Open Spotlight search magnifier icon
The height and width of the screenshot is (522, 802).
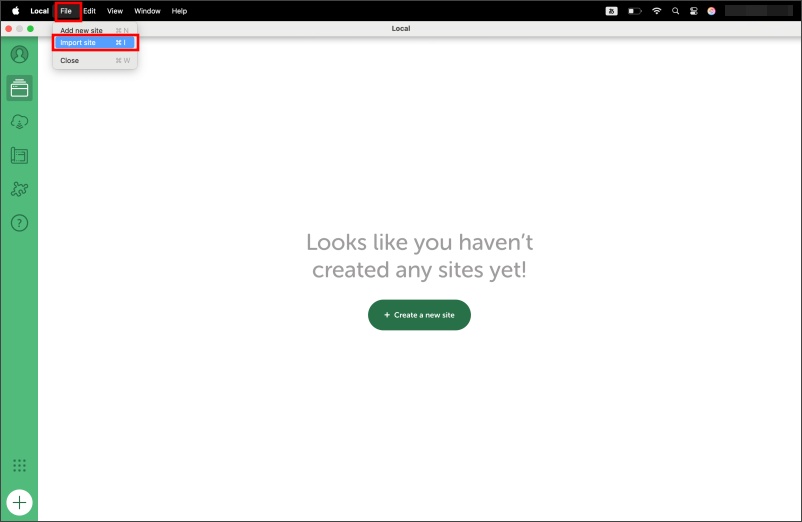pyautogui.click(x=675, y=11)
